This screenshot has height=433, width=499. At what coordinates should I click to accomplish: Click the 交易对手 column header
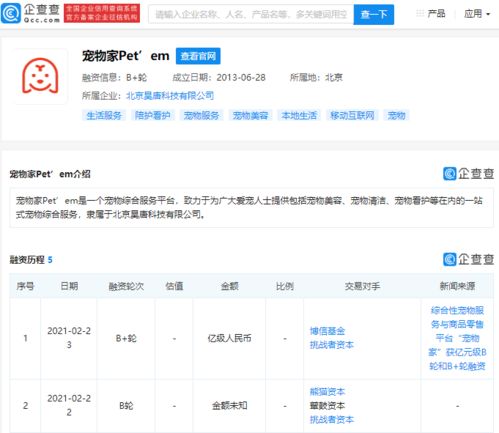point(362,286)
